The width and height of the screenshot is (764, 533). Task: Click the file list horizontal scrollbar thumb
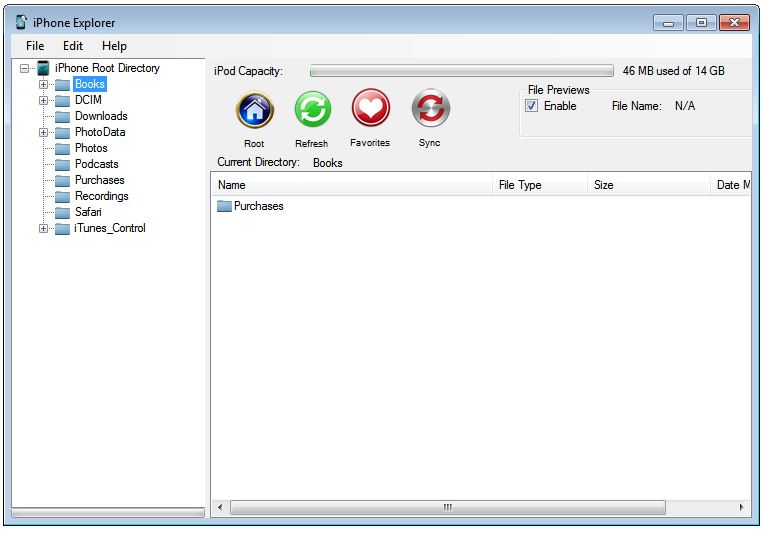click(448, 507)
